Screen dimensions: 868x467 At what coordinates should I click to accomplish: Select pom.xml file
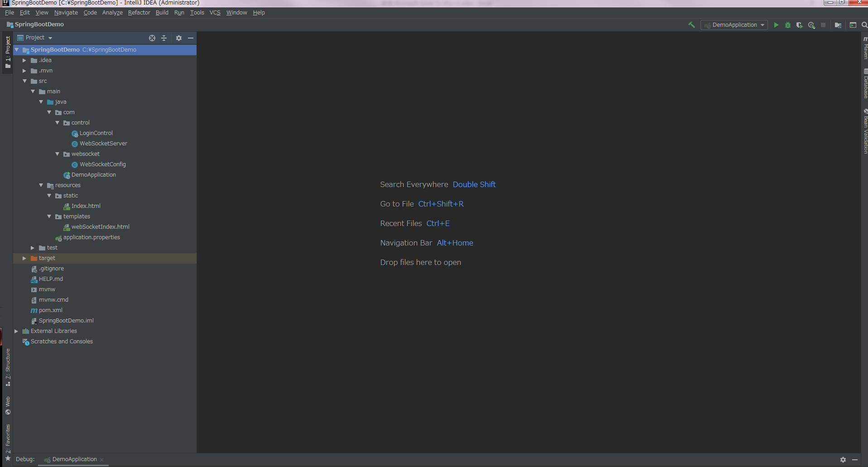(x=50, y=310)
